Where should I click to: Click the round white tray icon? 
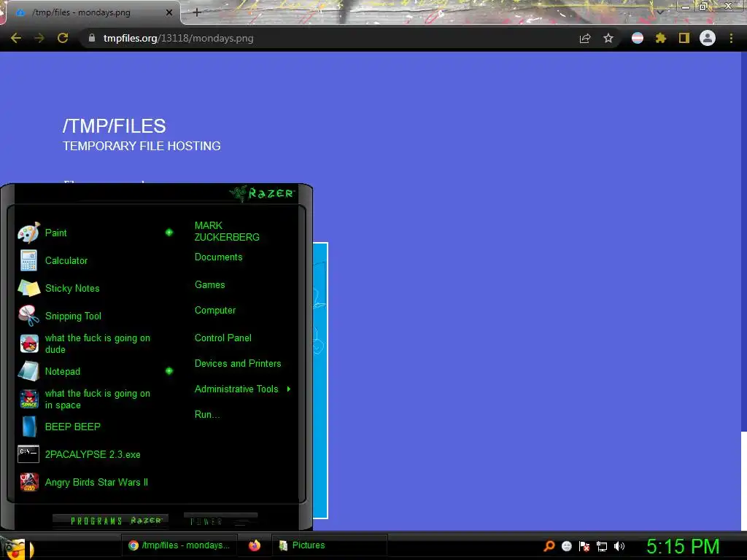566,546
